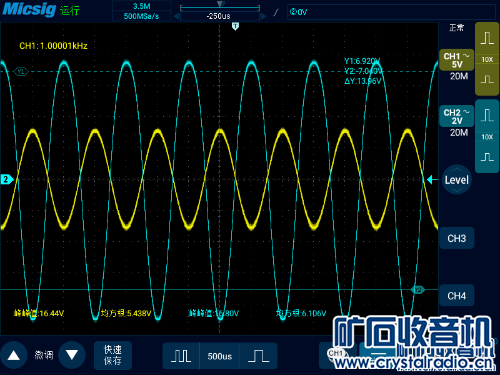Select the Y1 horizontal cursor handle
The height and width of the screenshot is (375, 500).
coord(21,71)
